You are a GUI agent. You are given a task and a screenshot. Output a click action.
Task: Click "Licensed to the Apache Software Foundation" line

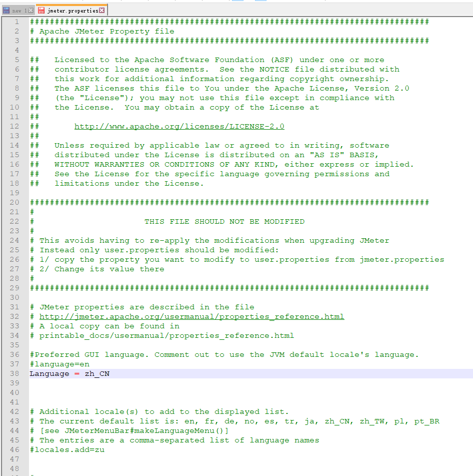(x=219, y=60)
